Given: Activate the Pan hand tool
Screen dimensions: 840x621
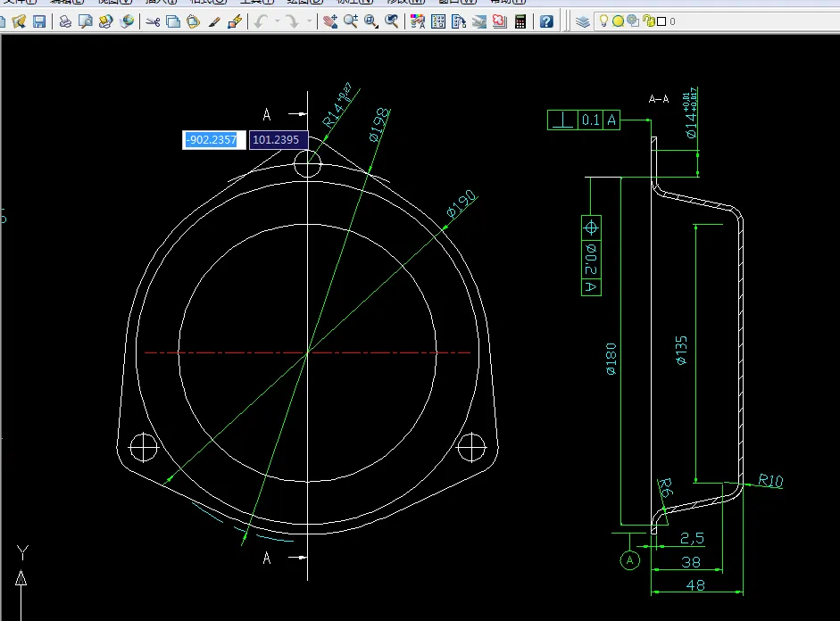Looking at the screenshot, I should click(x=330, y=21).
